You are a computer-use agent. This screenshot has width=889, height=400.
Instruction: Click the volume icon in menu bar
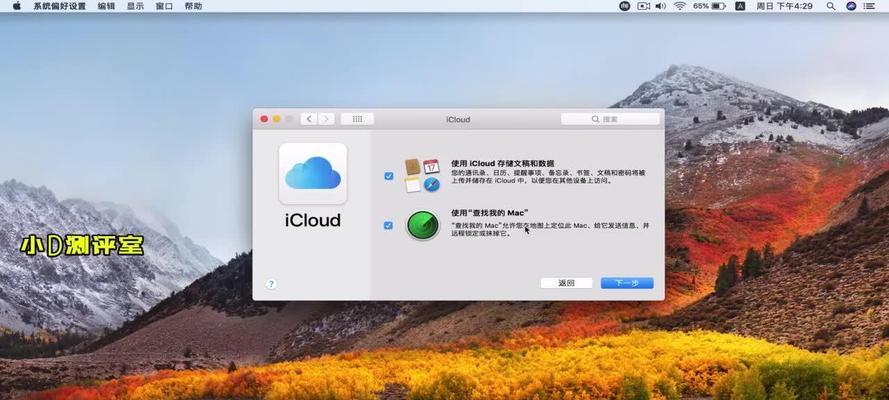pos(661,6)
